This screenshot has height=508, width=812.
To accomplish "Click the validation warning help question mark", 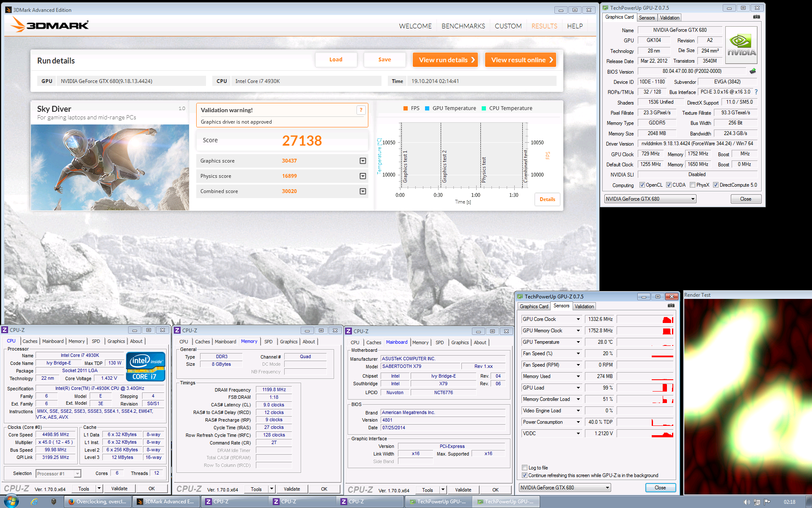I will (361, 110).
